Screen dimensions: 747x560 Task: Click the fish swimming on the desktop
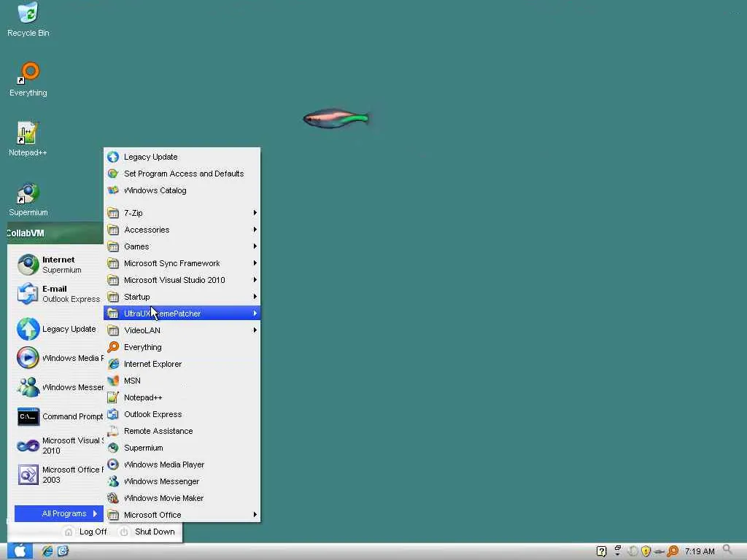tap(336, 118)
